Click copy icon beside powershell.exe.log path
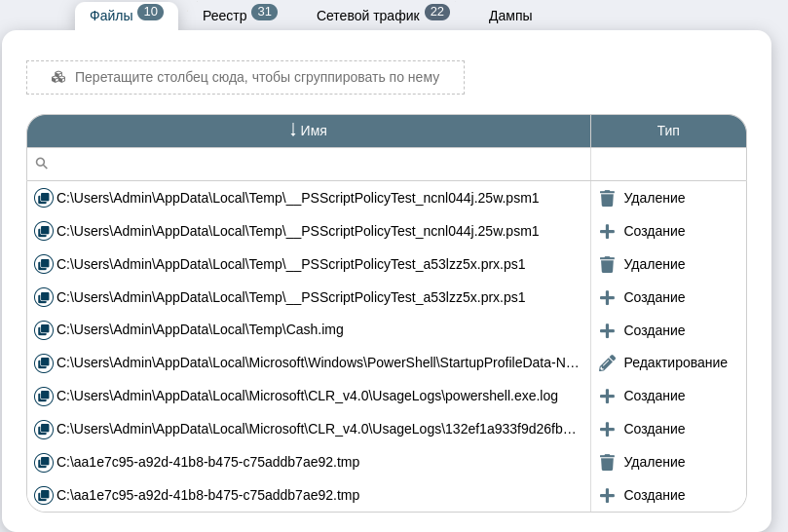This screenshot has height=532, width=788. click(43, 397)
